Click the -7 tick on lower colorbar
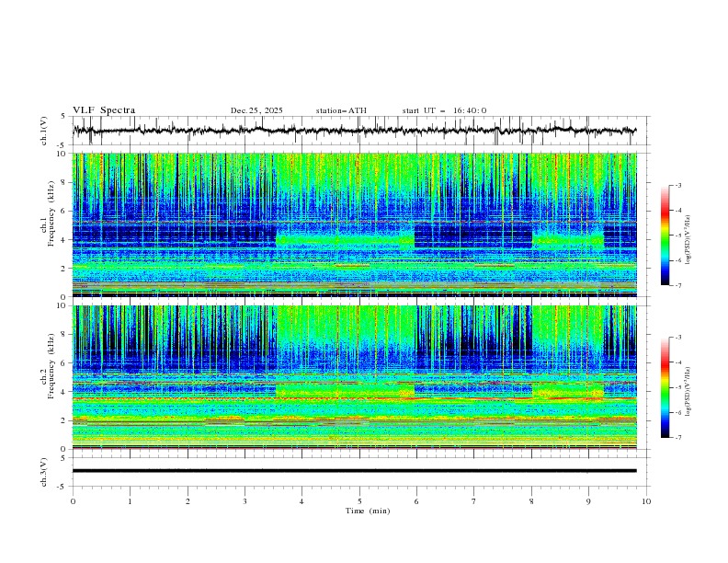The height and width of the screenshot is (563, 728). pyautogui.click(x=677, y=438)
